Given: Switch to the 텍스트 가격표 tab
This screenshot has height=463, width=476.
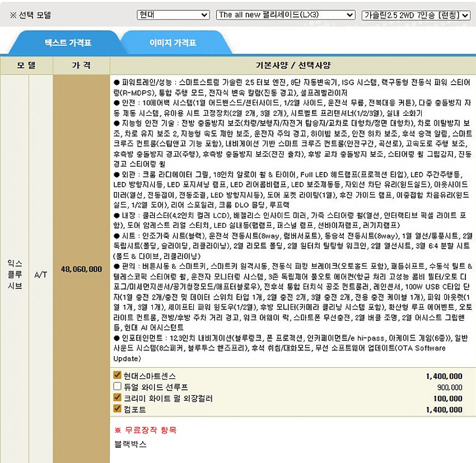Looking at the screenshot, I should click(x=68, y=42).
